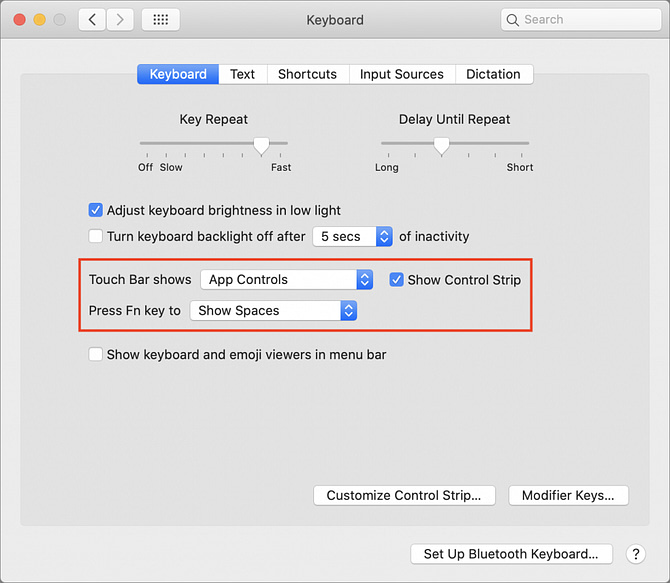Viewport: 670px width, 583px height.
Task: Click Set Up Bluetooth Keyboard button
Action: pos(511,553)
